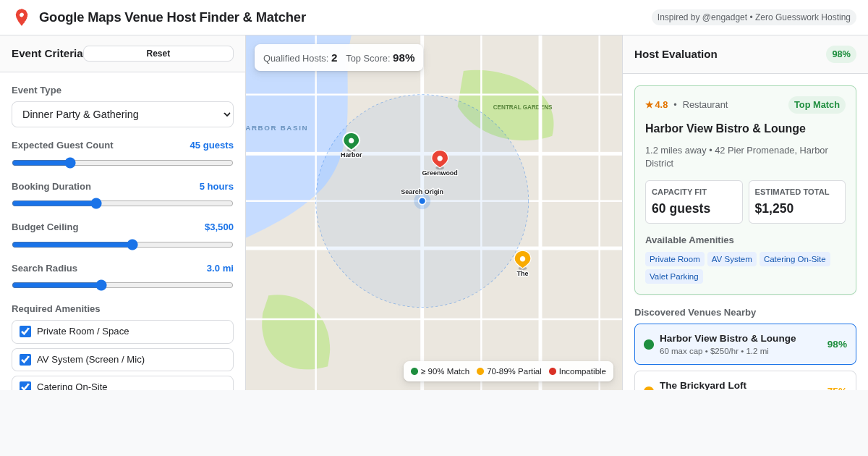
Task: Click the green dot beside Harbor View Bistro
Action: (649, 345)
